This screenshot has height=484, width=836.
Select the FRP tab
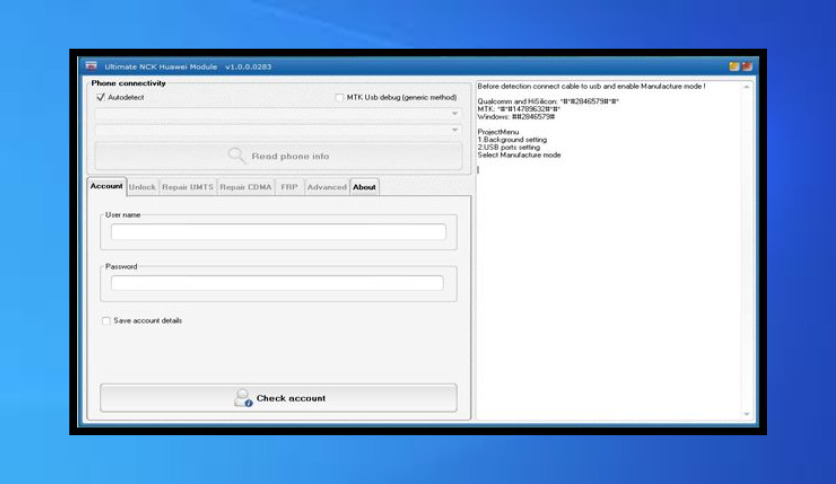click(x=289, y=187)
